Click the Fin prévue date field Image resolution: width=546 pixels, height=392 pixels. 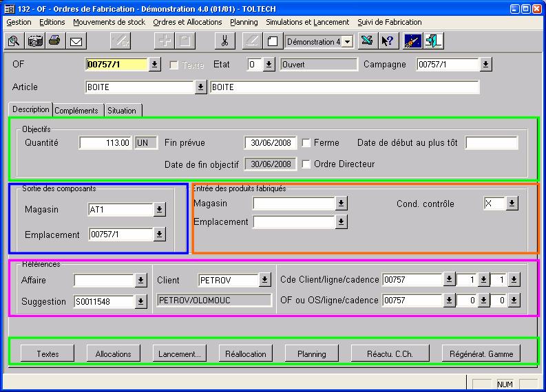coord(271,142)
